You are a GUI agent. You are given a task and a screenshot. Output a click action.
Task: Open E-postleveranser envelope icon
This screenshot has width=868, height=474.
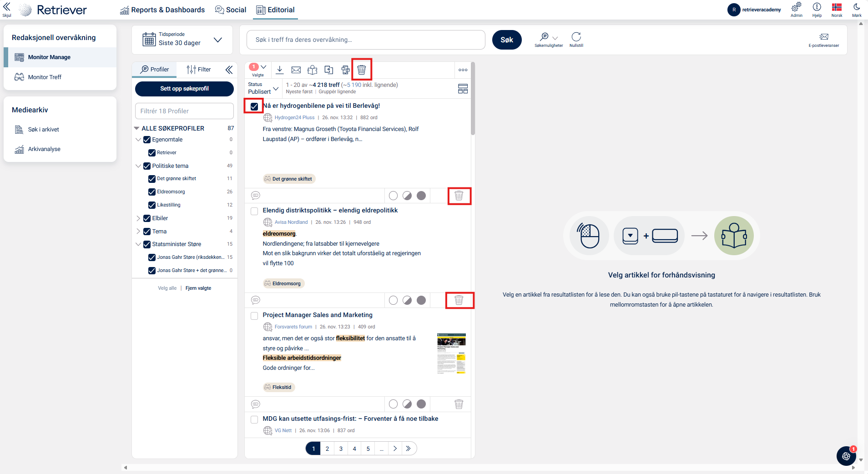coord(824,37)
